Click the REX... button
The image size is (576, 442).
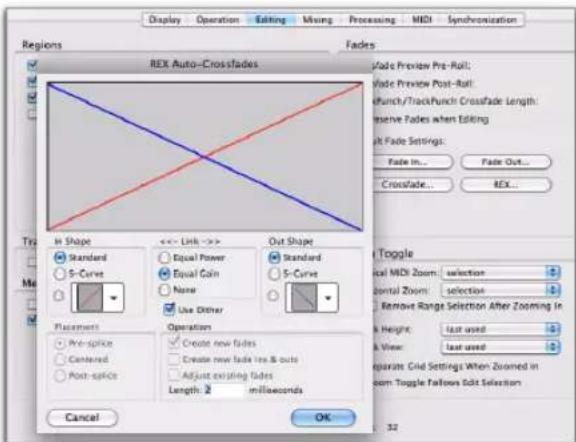click(506, 184)
